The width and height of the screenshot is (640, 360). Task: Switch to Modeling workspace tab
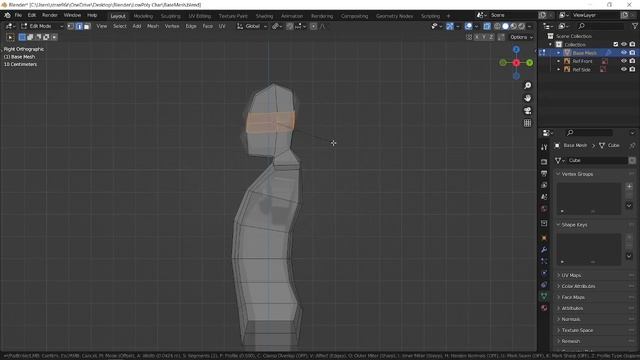click(143, 16)
